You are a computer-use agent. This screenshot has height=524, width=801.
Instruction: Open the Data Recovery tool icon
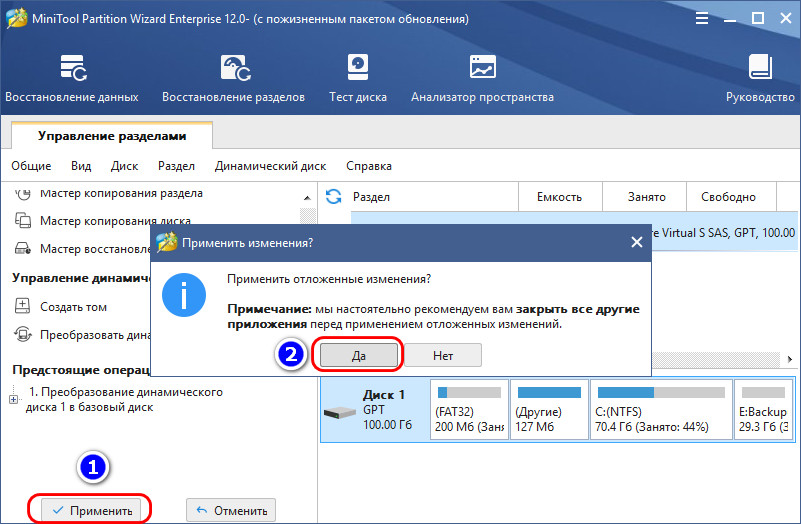click(74, 67)
